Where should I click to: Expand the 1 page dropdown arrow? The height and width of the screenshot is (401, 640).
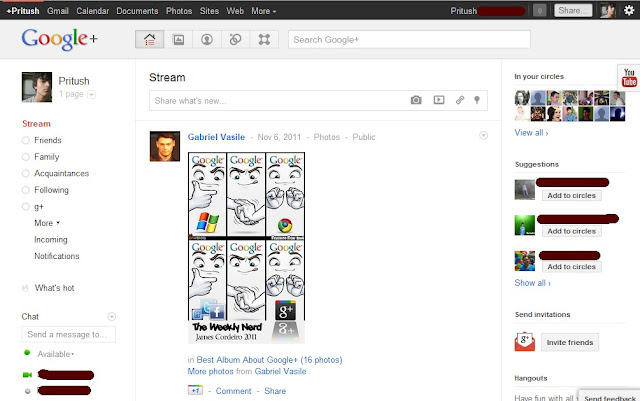[91, 94]
